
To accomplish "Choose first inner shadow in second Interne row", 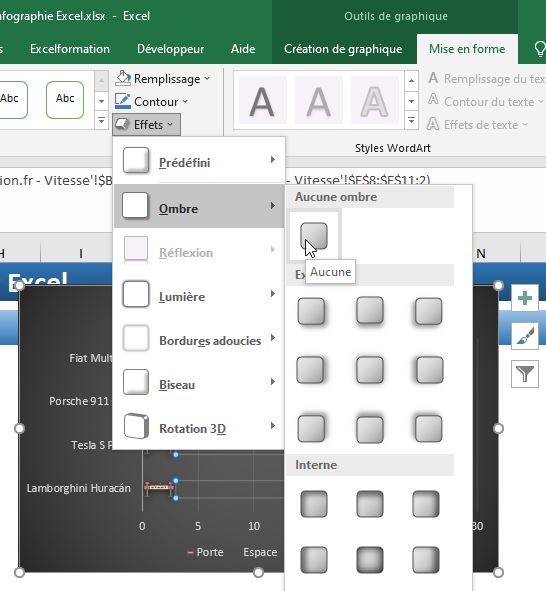I will pos(314,560).
